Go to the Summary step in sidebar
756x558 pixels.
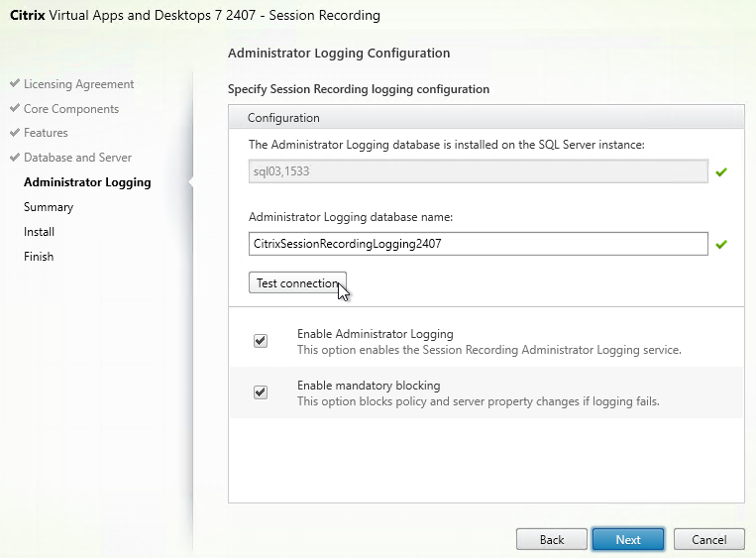tap(49, 207)
